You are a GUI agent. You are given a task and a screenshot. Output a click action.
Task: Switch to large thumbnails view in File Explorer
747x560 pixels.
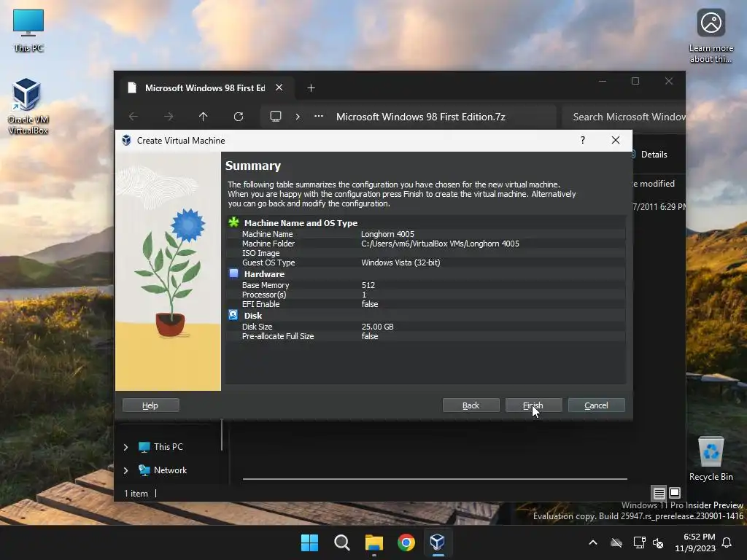675,493
